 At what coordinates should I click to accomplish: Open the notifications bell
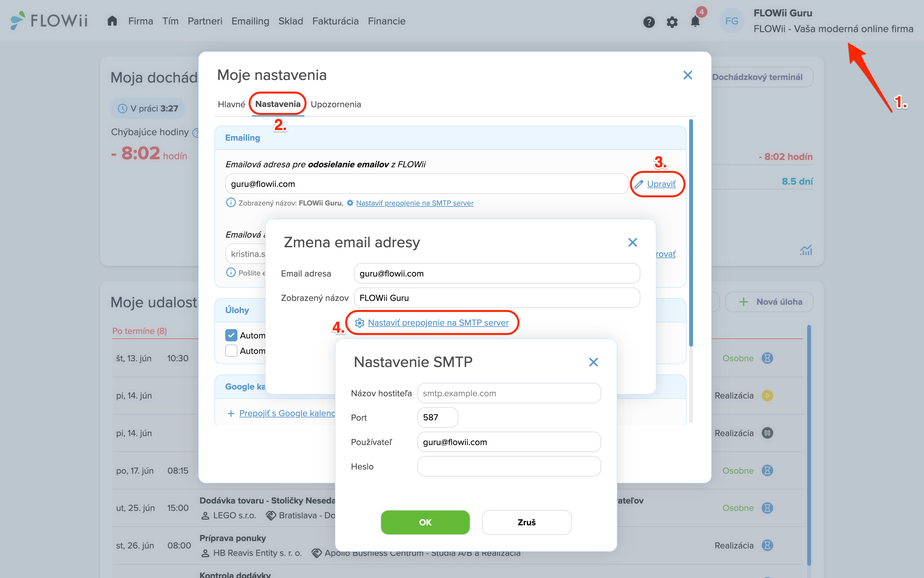pos(695,22)
